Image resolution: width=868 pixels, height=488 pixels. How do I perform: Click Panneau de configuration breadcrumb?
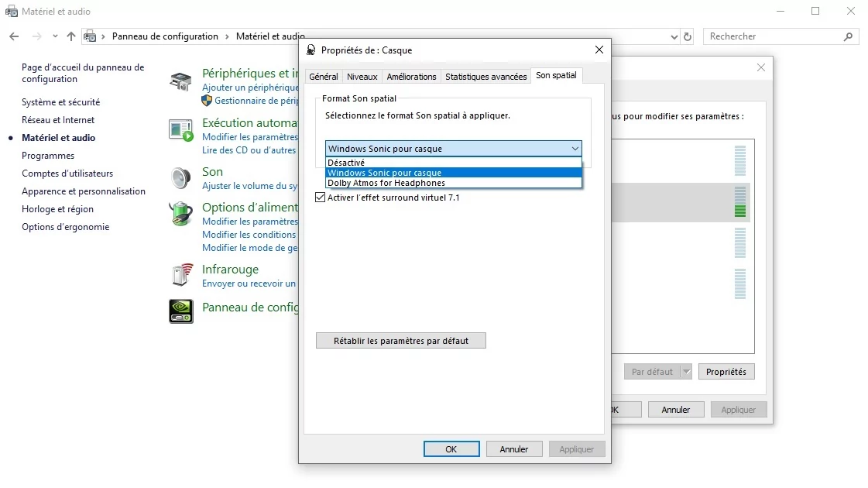click(x=165, y=36)
